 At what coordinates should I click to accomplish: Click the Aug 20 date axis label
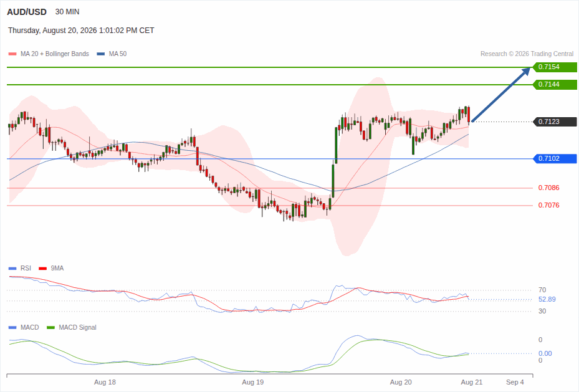click(401, 382)
